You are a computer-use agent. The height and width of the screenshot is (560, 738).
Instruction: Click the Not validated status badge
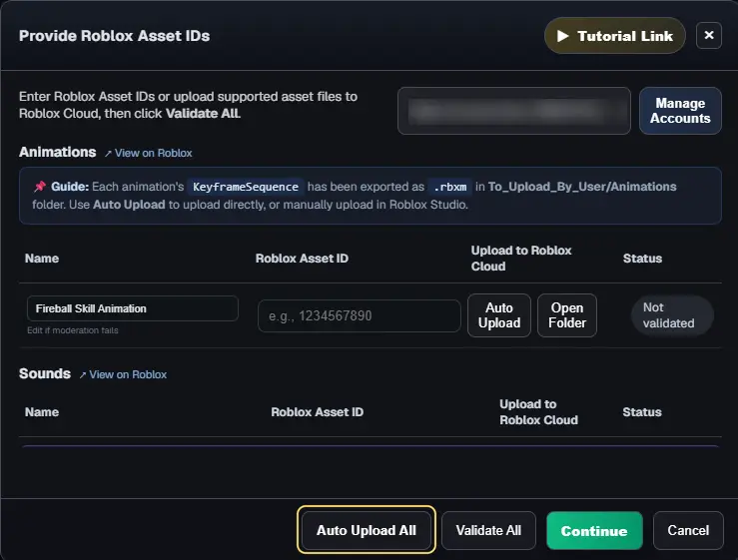672,315
